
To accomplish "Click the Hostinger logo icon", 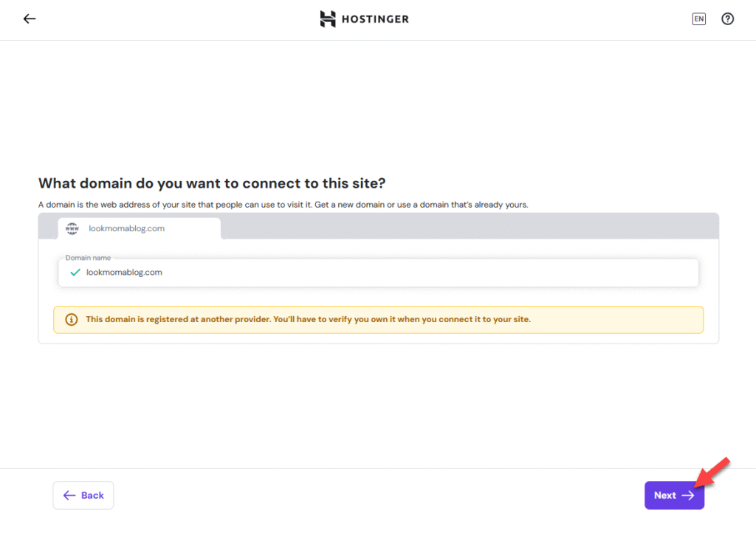I will 328,19.
